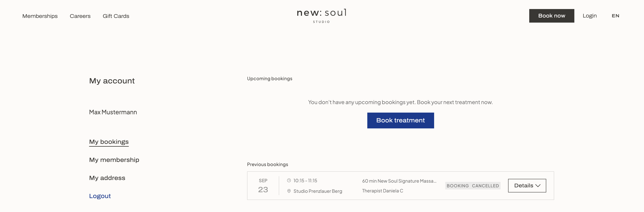
Task: Click the blue Logout link
Action: coord(100,196)
